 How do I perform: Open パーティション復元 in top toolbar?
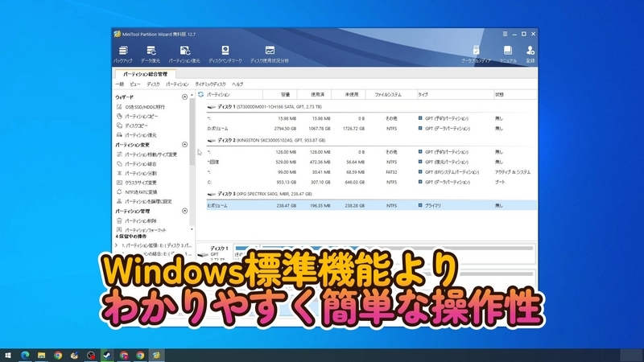coord(184,54)
